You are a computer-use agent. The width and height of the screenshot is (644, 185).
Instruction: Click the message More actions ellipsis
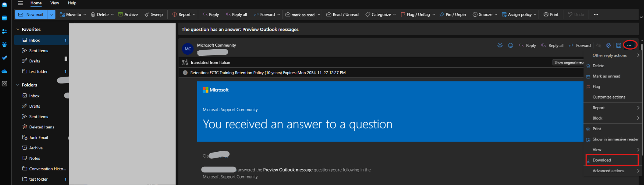point(629,45)
